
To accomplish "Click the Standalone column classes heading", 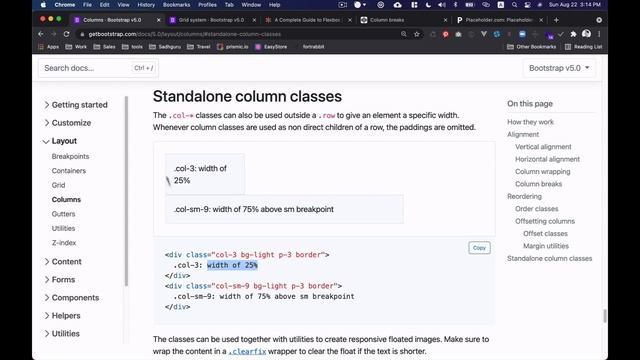I will click(247, 97).
